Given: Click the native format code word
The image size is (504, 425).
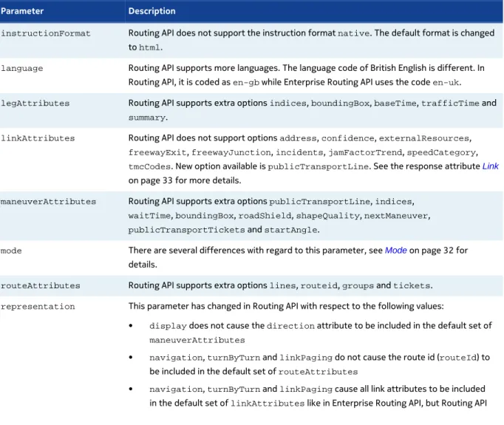Looking at the screenshot, I should click(353, 33).
